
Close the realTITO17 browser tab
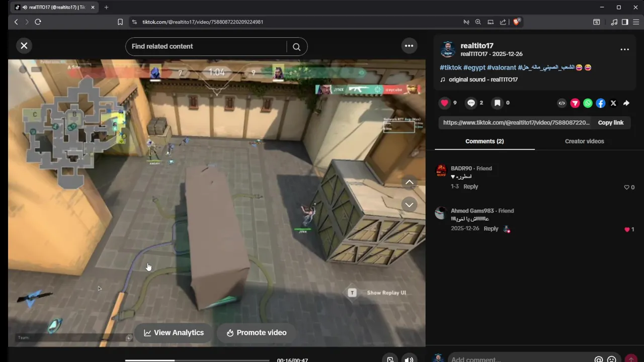coord(93,7)
